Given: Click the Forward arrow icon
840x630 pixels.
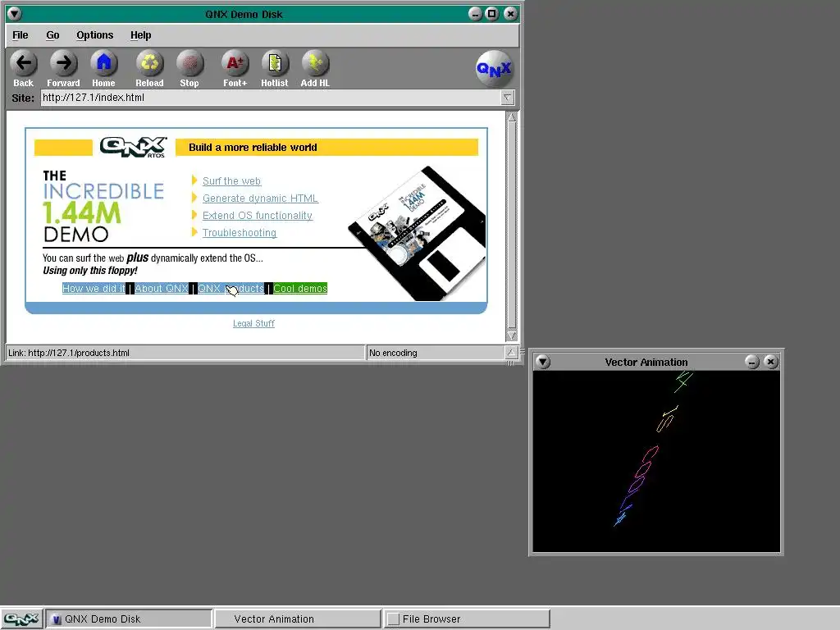Looking at the screenshot, I should pyautogui.click(x=64, y=63).
